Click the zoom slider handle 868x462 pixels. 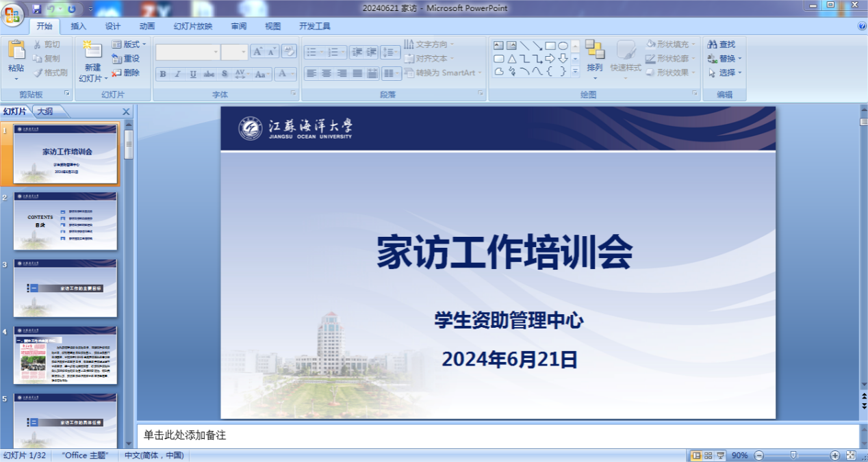[793, 455]
